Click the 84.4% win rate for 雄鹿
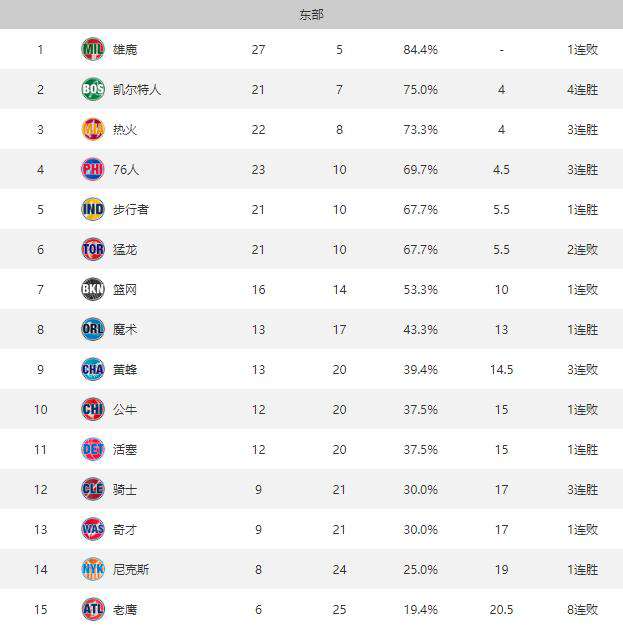This screenshot has width=623, height=627. (x=420, y=50)
